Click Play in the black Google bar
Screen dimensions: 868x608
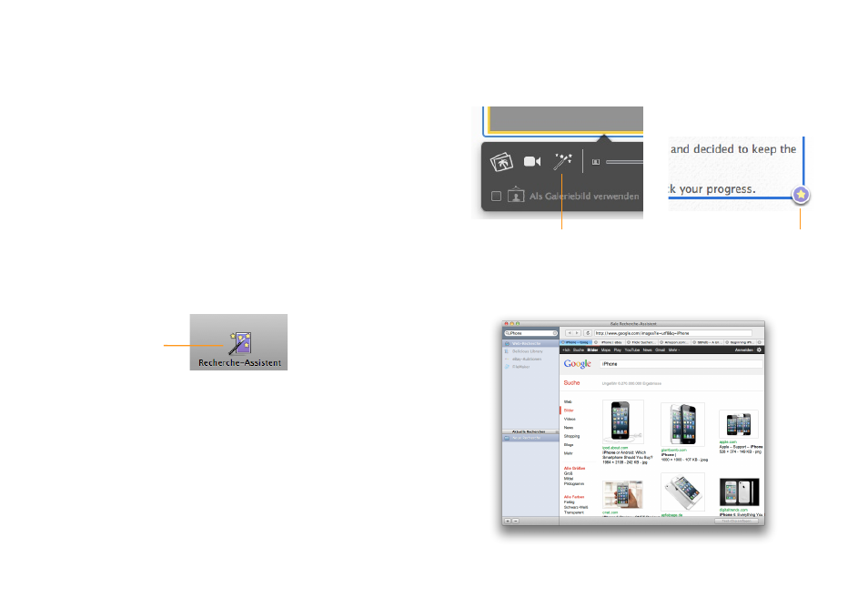click(618, 350)
